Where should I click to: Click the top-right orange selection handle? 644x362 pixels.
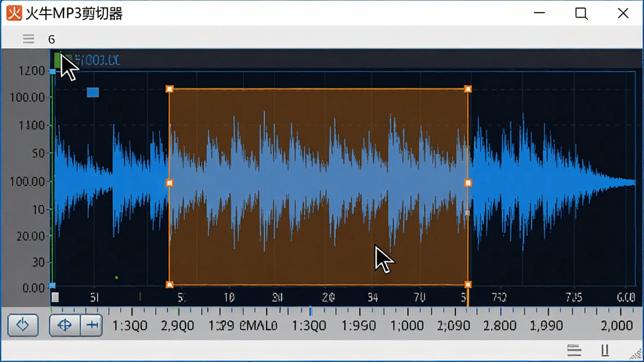tap(468, 89)
